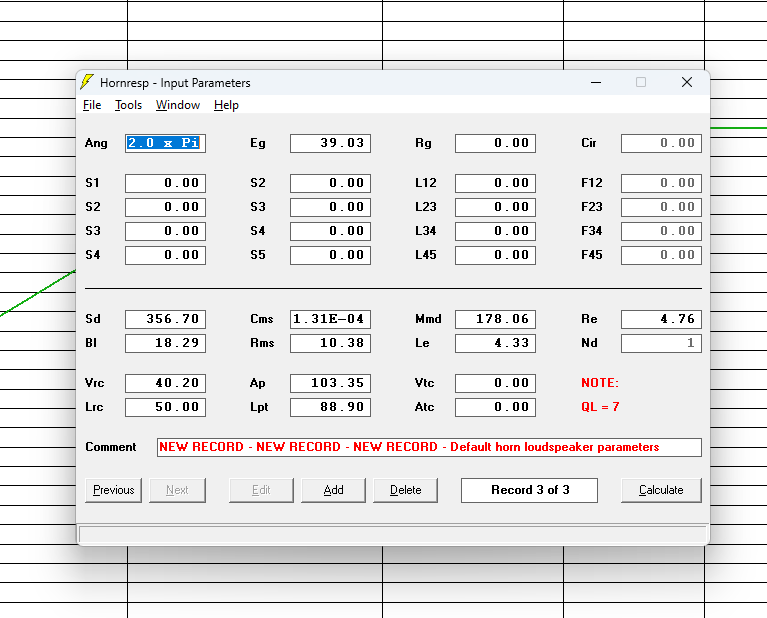Click the Lrc field showing 50.00

pyautogui.click(x=165, y=407)
